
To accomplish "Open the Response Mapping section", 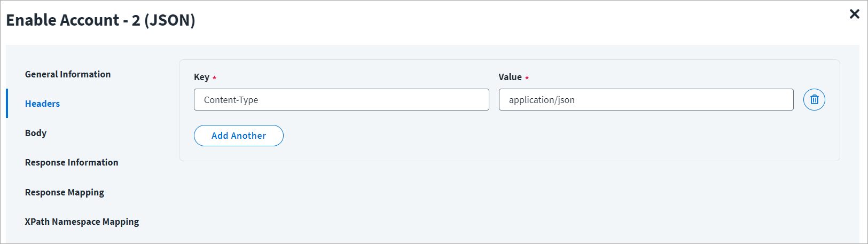I will pos(65,192).
